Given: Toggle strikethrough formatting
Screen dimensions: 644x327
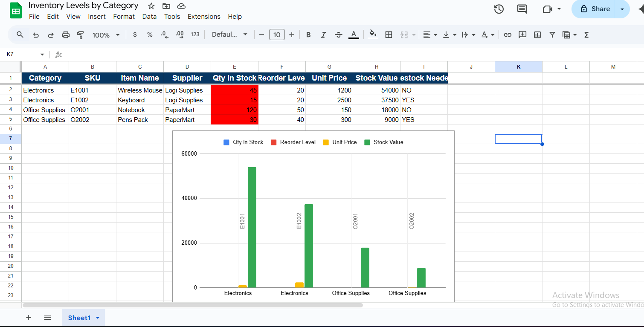Looking at the screenshot, I should (x=338, y=35).
